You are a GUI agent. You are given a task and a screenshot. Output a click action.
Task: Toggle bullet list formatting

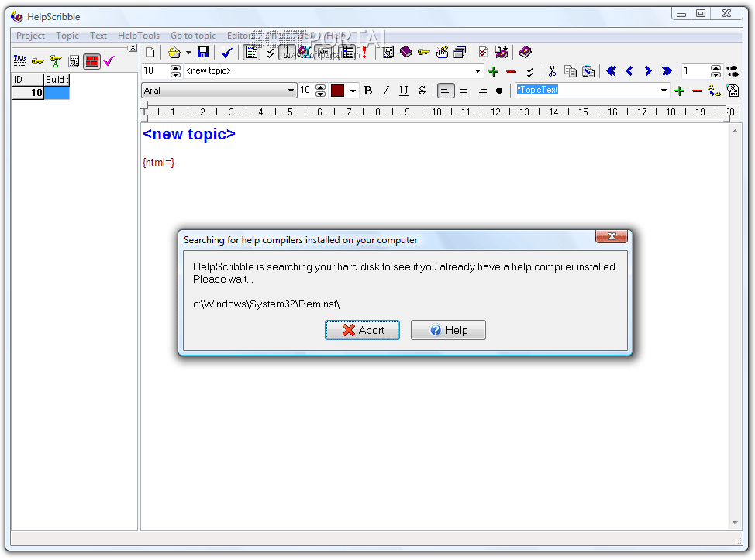pyautogui.click(x=499, y=91)
